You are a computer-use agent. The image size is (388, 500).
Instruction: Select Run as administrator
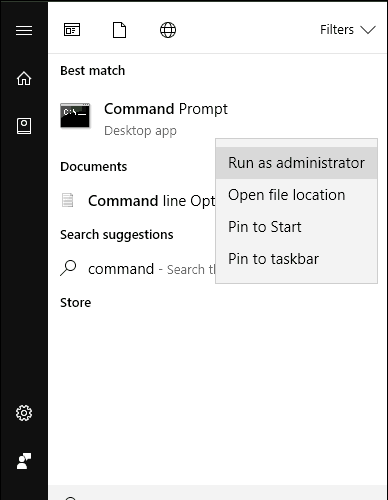pyautogui.click(x=296, y=163)
